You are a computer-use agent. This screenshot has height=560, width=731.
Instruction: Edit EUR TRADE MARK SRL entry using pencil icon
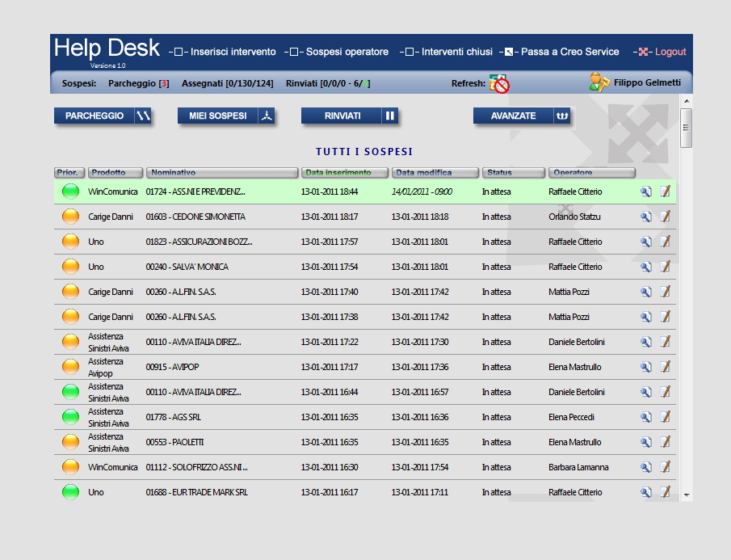tap(664, 491)
